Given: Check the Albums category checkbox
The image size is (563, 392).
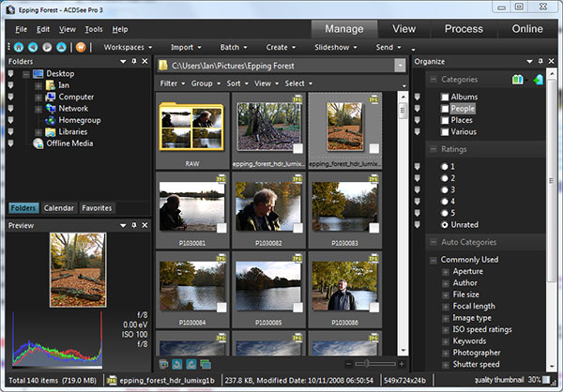Looking at the screenshot, I should (x=445, y=97).
